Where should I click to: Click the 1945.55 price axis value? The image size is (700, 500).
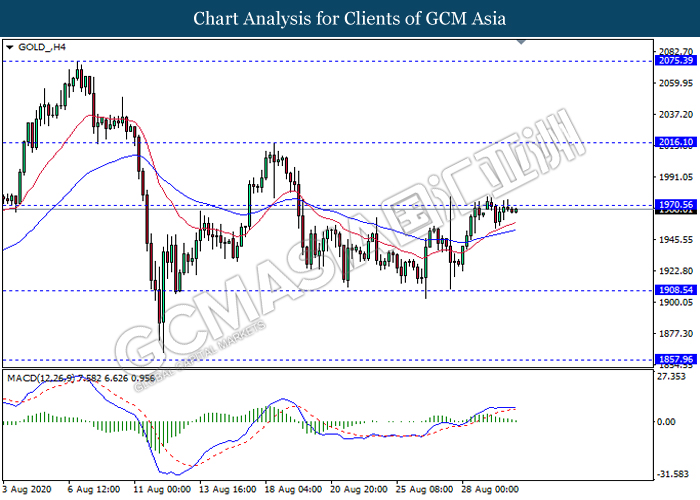point(676,240)
